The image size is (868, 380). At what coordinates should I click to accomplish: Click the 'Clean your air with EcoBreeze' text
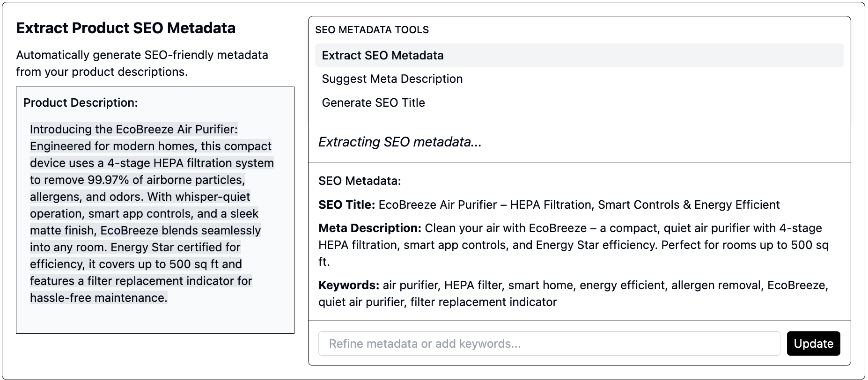(506, 228)
